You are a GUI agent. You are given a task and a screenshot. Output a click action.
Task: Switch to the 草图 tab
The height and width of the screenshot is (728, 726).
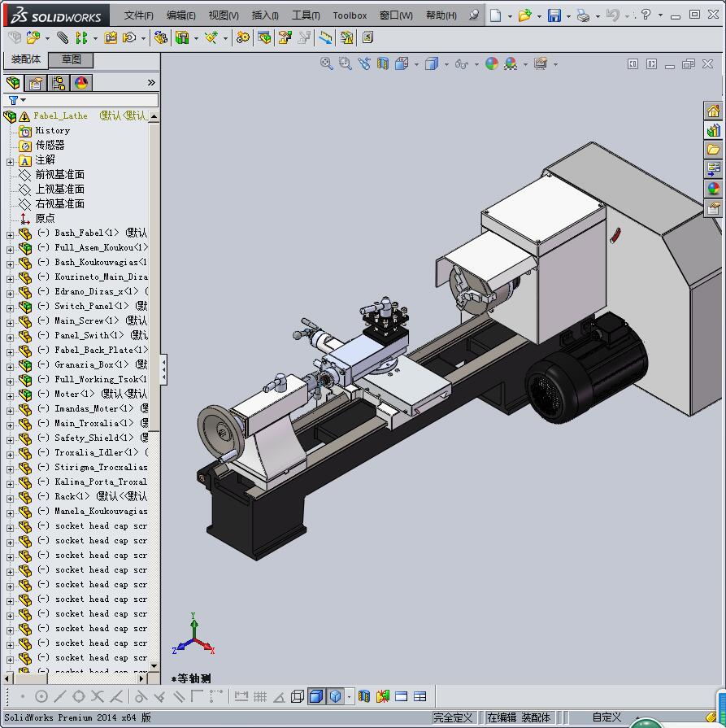71,59
